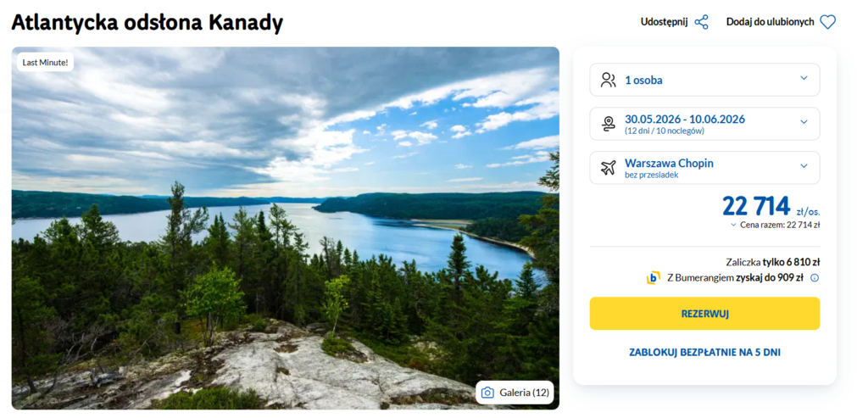Screen dimensions: 868x418
Task: Expand the Warszawa Chopin airport dropdown arrow
Action: (x=804, y=166)
